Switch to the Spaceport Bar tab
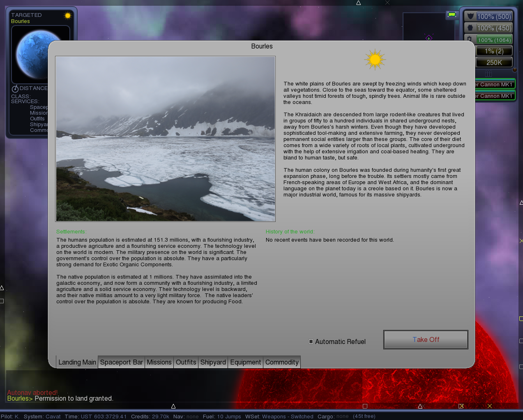This screenshot has width=523, height=420. point(122,362)
